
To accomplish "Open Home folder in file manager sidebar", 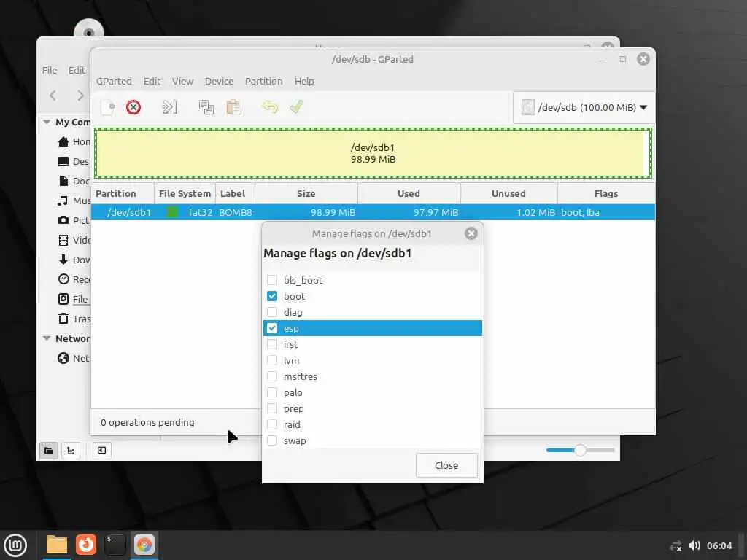I will [x=74, y=142].
